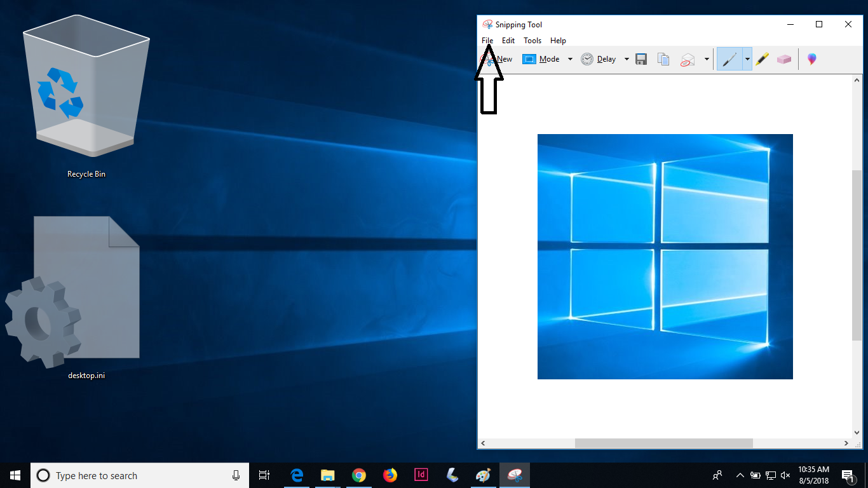The image size is (868, 488).
Task: Show hidden system tray icons
Action: coord(740,475)
